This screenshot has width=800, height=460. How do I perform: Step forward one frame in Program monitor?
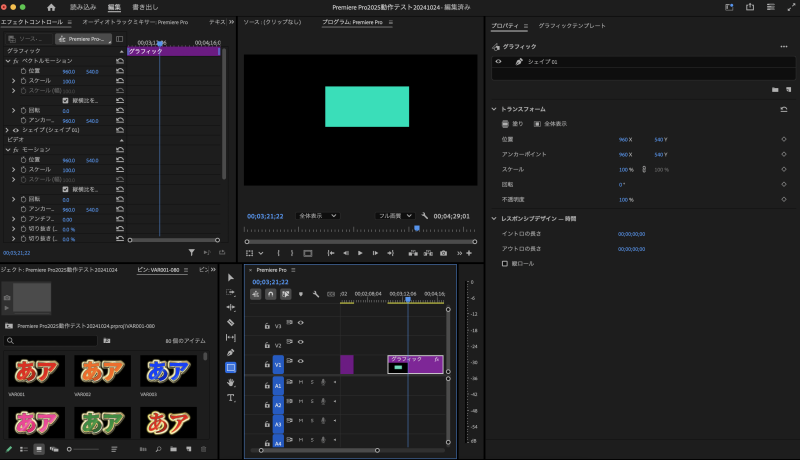click(375, 253)
